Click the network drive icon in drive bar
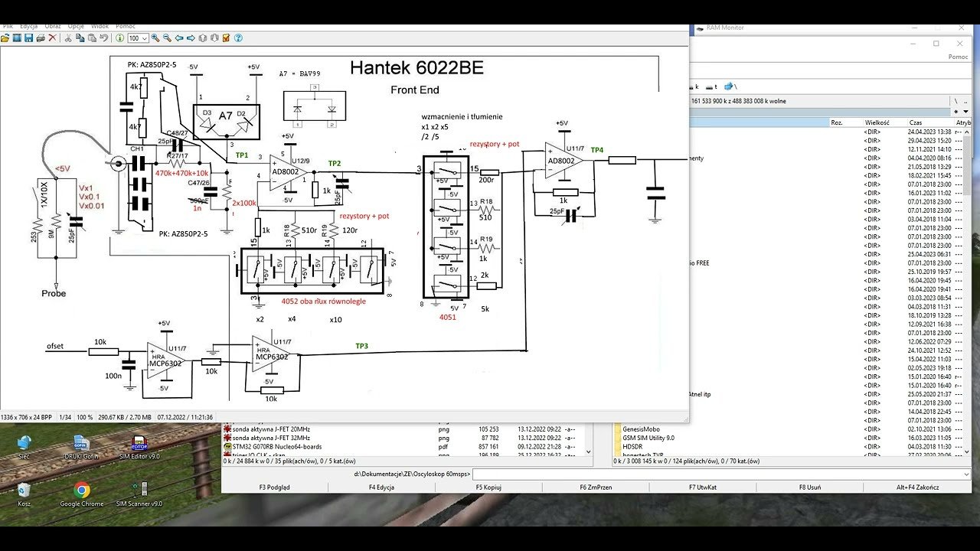980x551 pixels. (x=732, y=86)
